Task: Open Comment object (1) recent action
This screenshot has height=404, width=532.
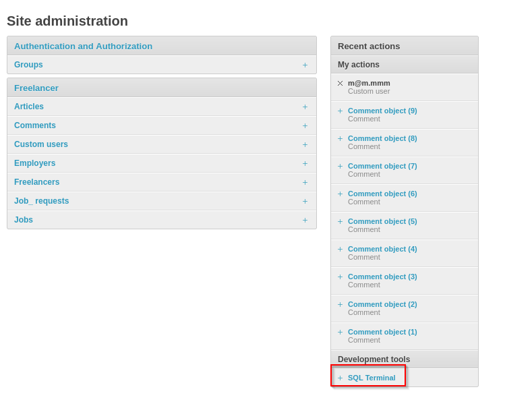Action: 382,332
